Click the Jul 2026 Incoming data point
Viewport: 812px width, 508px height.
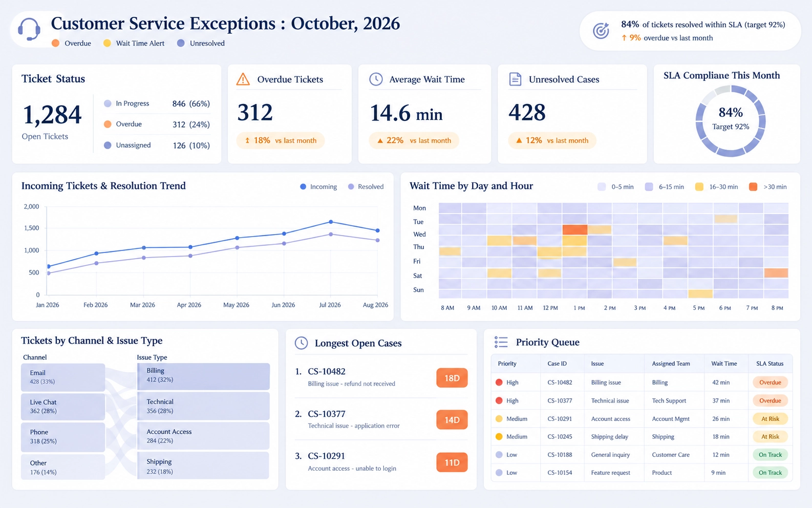(x=331, y=222)
